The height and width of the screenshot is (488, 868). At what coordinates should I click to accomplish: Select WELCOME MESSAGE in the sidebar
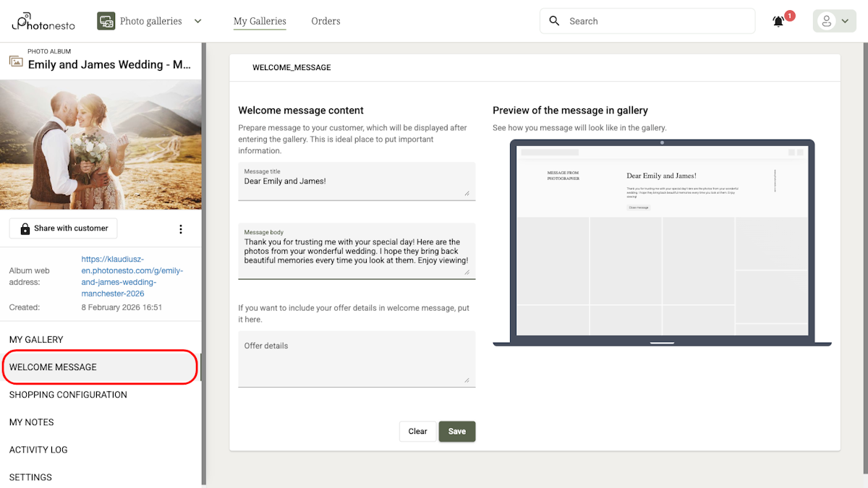(x=53, y=367)
